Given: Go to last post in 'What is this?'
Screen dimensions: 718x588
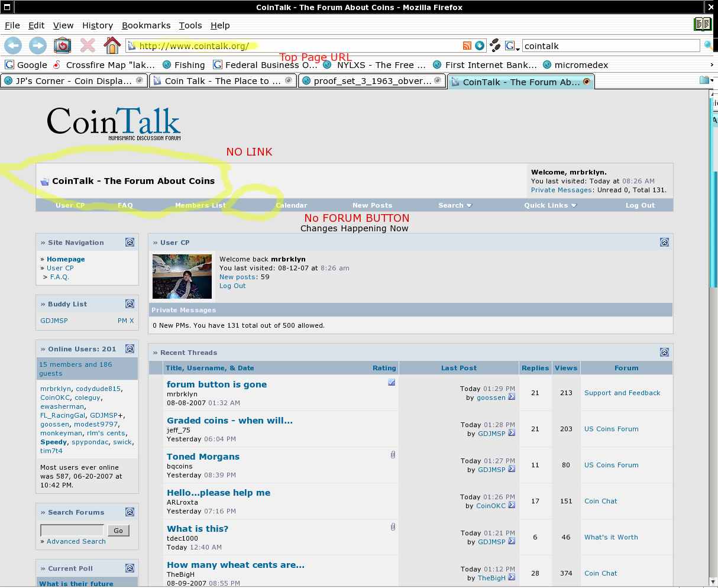Looking at the screenshot, I should click(512, 541).
